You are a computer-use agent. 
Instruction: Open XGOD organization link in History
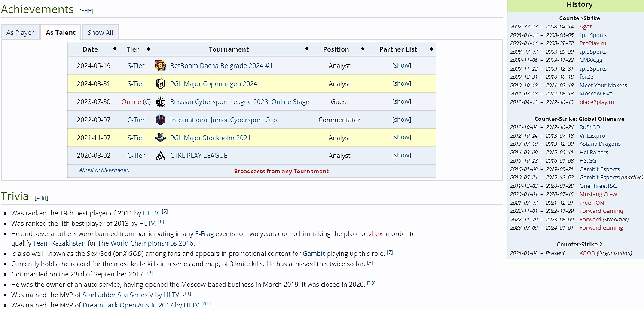pos(587,253)
